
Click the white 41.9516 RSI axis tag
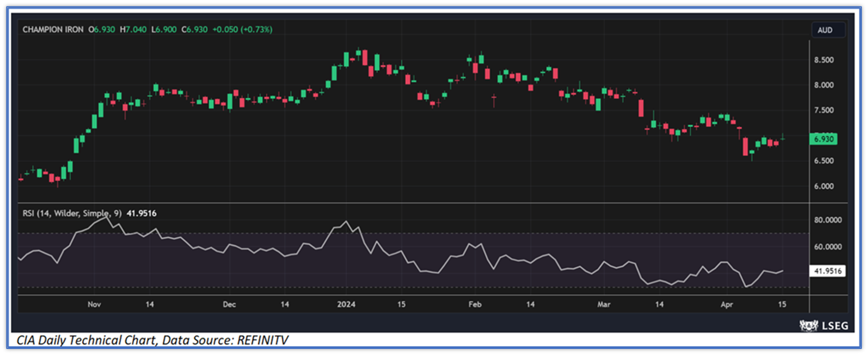[828, 271]
